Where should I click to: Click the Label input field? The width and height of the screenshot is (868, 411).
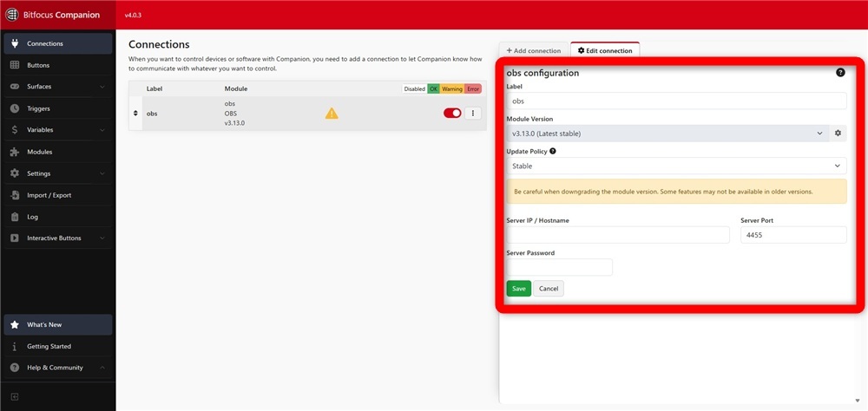point(676,101)
